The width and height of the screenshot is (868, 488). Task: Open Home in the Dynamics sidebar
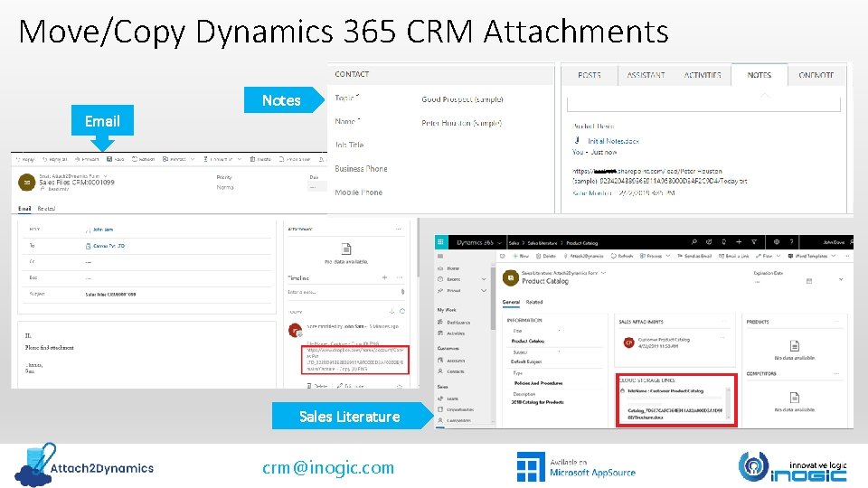click(x=449, y=268)
